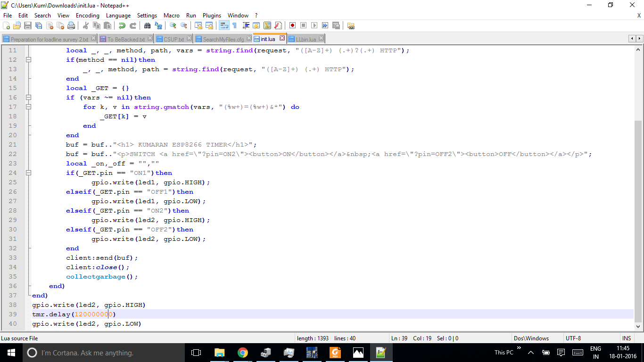Save the current file with toolbar icon

point(28,25)
